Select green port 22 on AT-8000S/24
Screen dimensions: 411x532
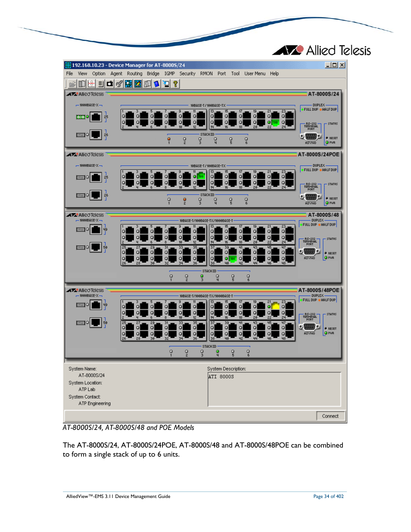[x=275, y=123]
